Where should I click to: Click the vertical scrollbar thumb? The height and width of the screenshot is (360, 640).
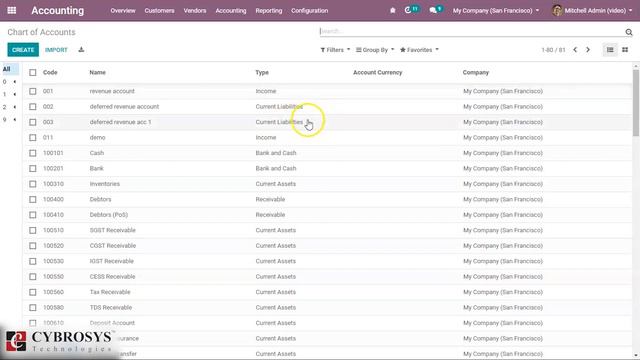pos(636,102)
